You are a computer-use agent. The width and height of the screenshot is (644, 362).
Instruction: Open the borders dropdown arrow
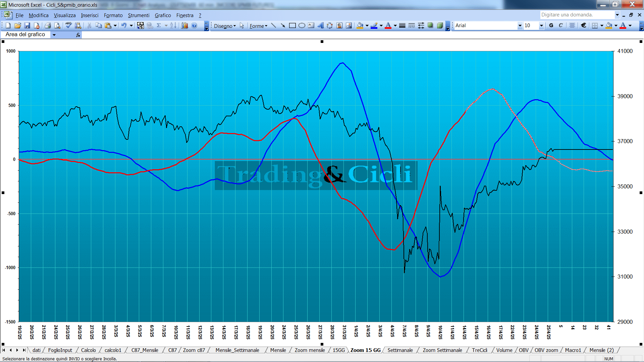pyautogui.click(x=602, y=25)
